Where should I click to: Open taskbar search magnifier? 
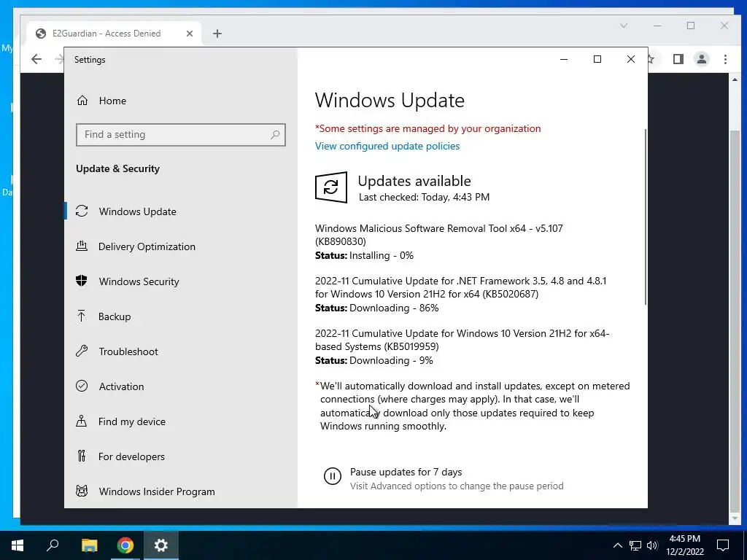coord(53,545)
